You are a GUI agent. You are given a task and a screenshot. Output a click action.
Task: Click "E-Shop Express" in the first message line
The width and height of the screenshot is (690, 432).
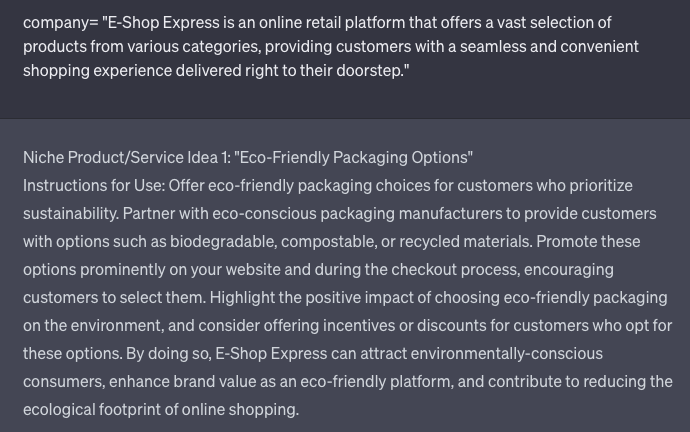pos(163,22)
